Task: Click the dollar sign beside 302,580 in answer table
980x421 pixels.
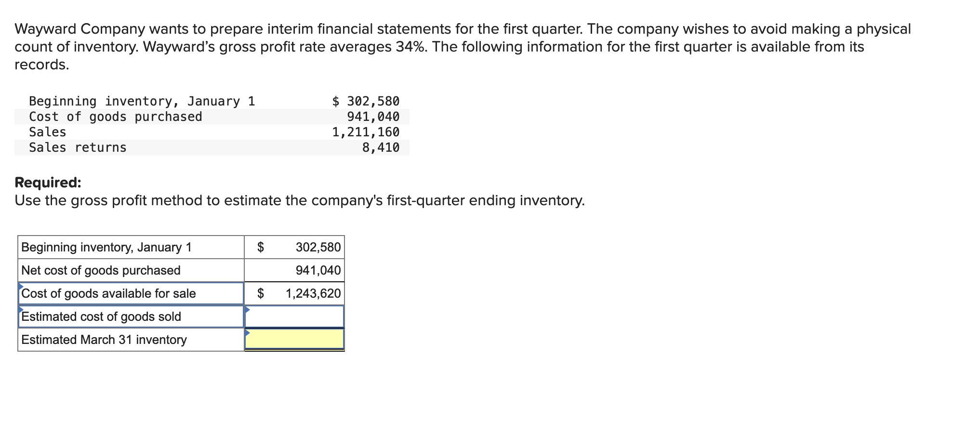Action: (x=261, y=247)
